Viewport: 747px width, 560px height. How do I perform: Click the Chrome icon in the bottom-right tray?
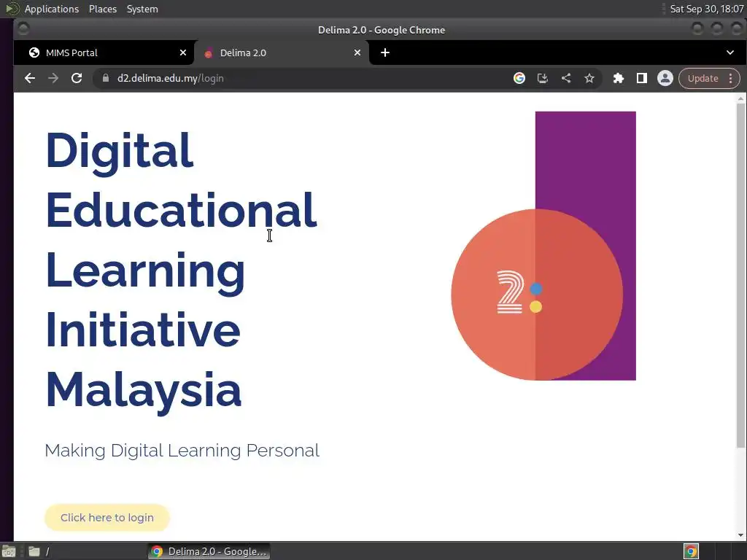point(691,551)
